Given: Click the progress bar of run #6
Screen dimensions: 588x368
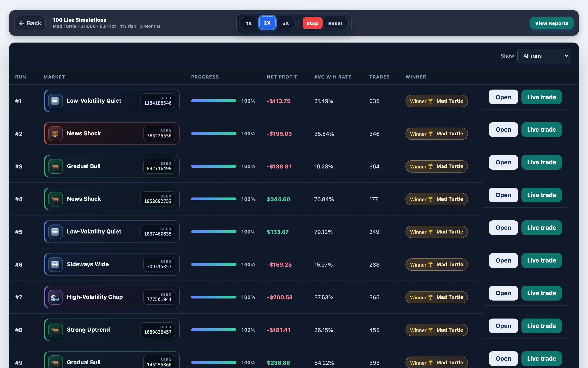Looking at the screenshot, I should coord(214,264).
